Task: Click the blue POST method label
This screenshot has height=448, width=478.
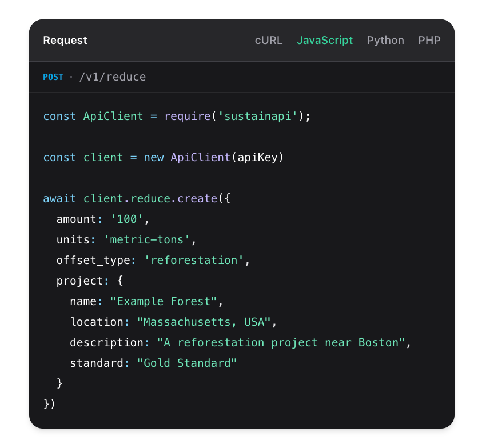Action: coord(53,77)
